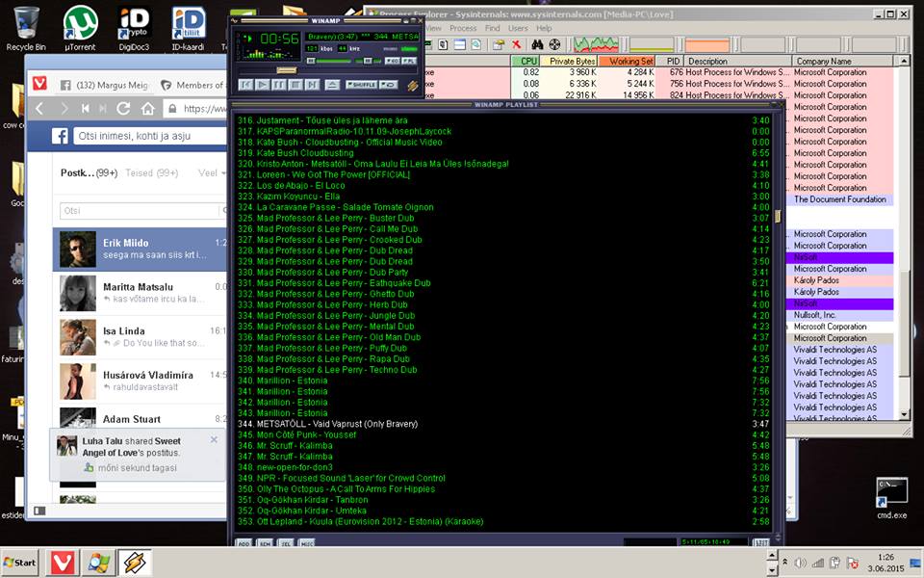924x578 pixels.
Task: Switch to the 'Members of' browser tab
Action: (x=192, y=85)
